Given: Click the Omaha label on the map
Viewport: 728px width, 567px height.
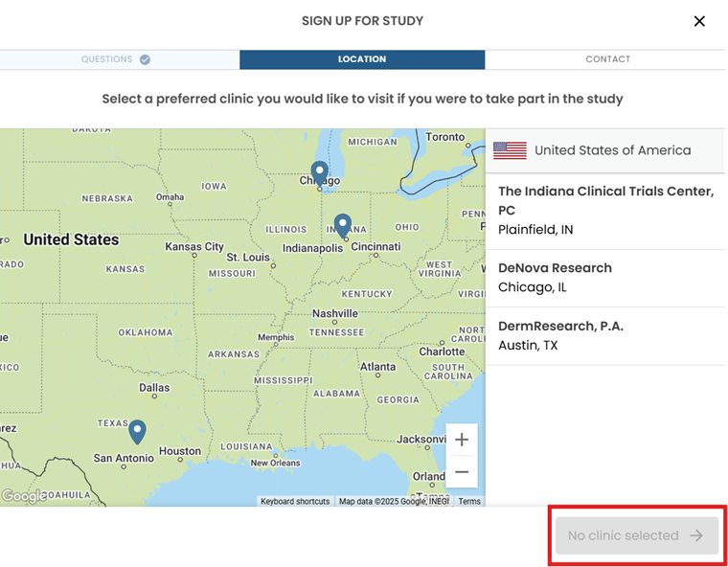Looking at the screenshot, I should [170, 197].
